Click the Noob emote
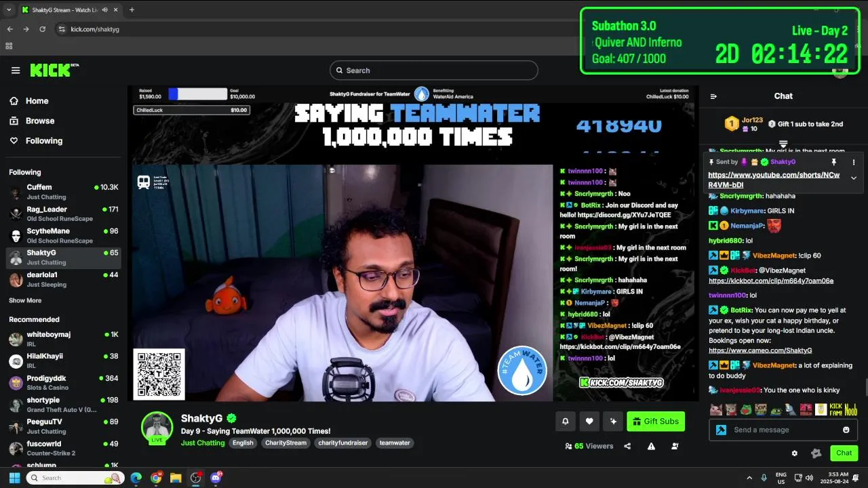Screen dimensions: 868x488 [851, 409]
